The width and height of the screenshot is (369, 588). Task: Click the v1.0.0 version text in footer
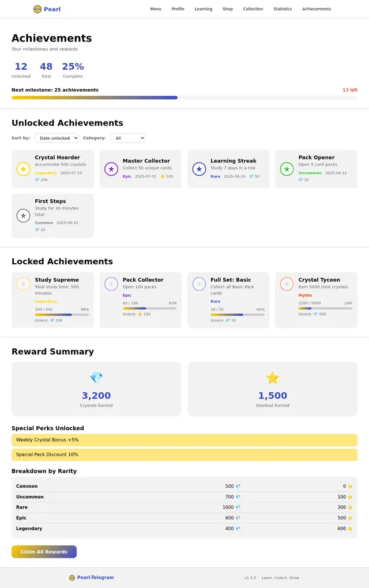pos(250,578)
